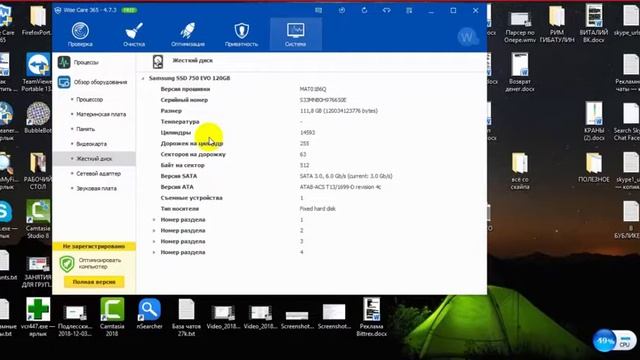Click the Байт на сектор value 512
The height and width of the screenshot is (360, 640).
tap(304, 165)
